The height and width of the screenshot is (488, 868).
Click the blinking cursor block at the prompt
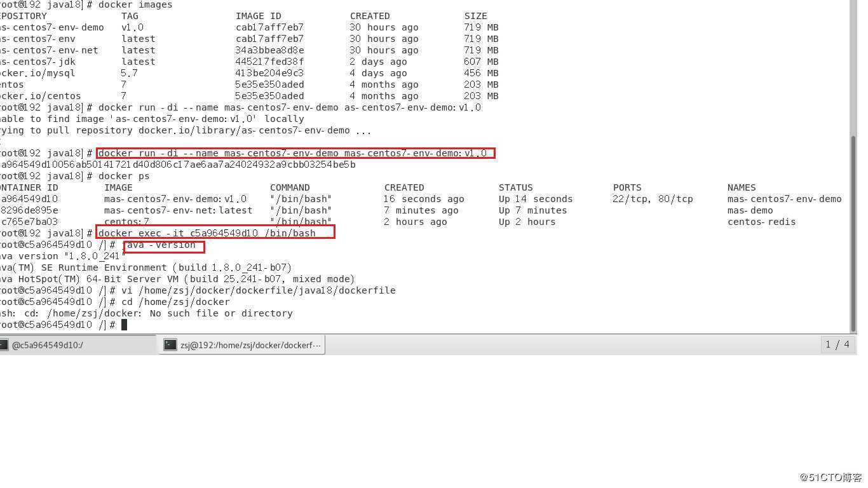click(x=125, y=325)
